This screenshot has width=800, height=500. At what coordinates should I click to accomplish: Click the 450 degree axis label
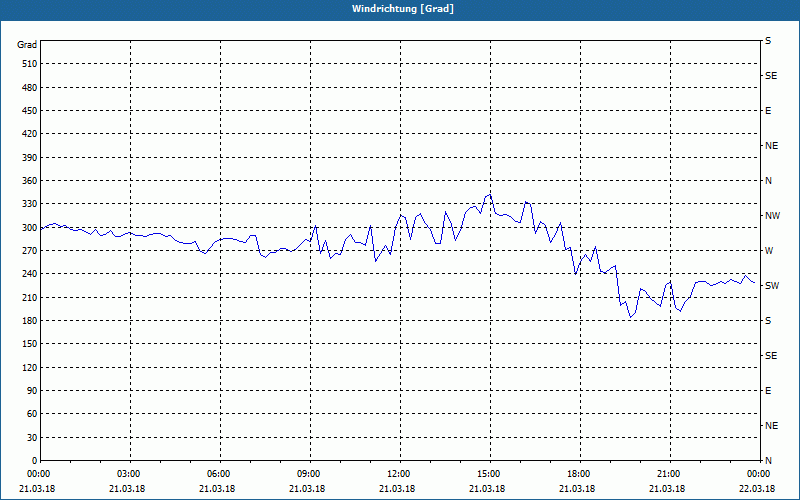click(30, 111)
